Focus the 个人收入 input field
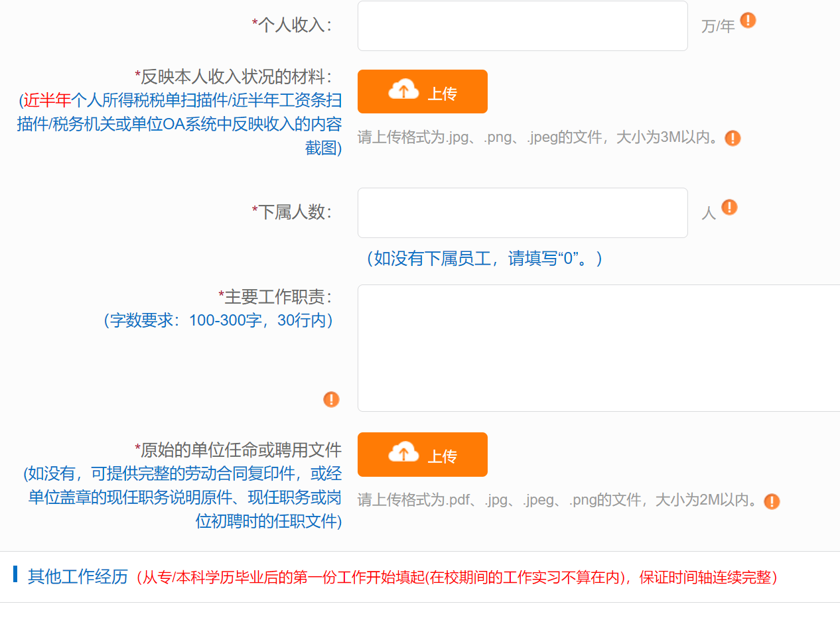840x618 pixels. click(523, 26)
